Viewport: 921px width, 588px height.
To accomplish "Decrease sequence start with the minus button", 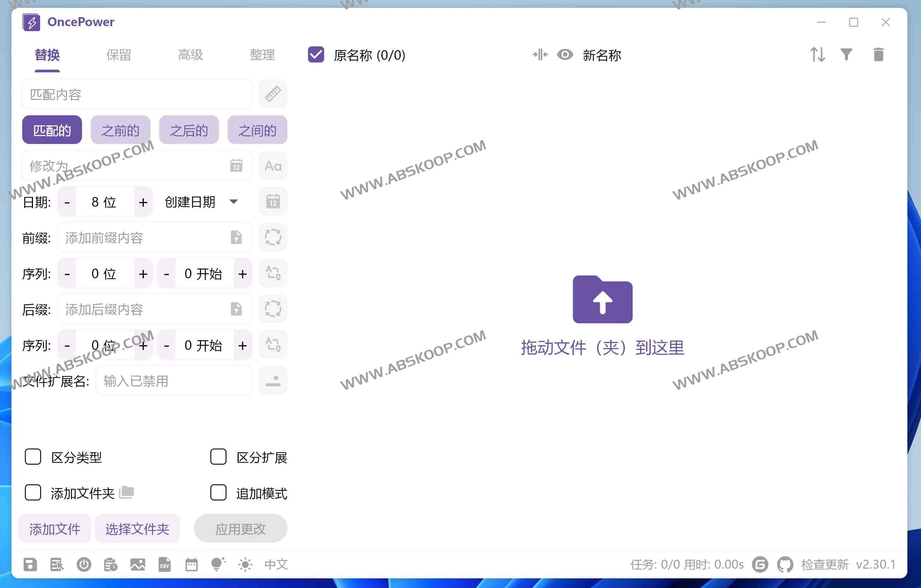I will click(166, 273).
